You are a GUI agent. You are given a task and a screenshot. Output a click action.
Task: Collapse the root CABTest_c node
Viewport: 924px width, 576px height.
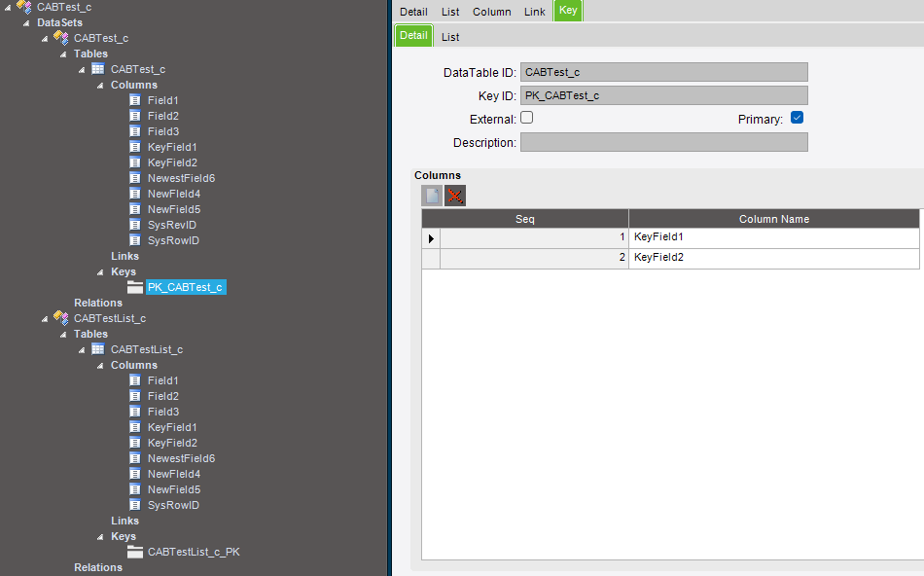[x=8, y=8]
